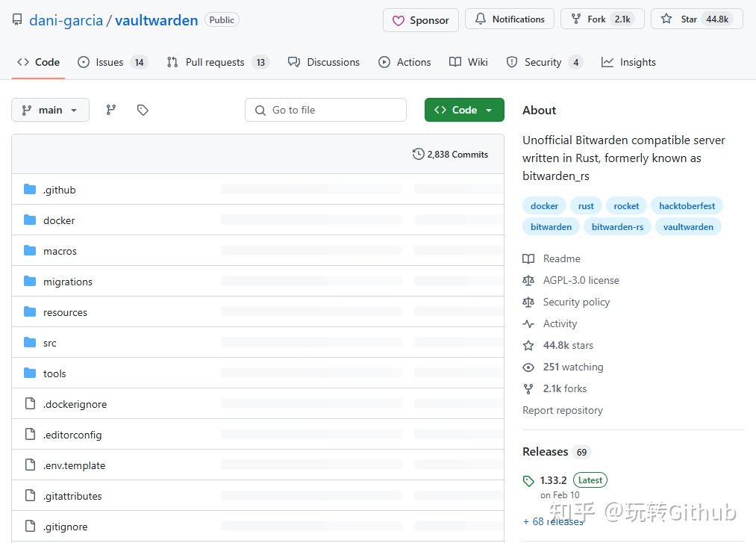Open the src folder
The height and width of the screenshot is (543, 756).
click(50, 343)
